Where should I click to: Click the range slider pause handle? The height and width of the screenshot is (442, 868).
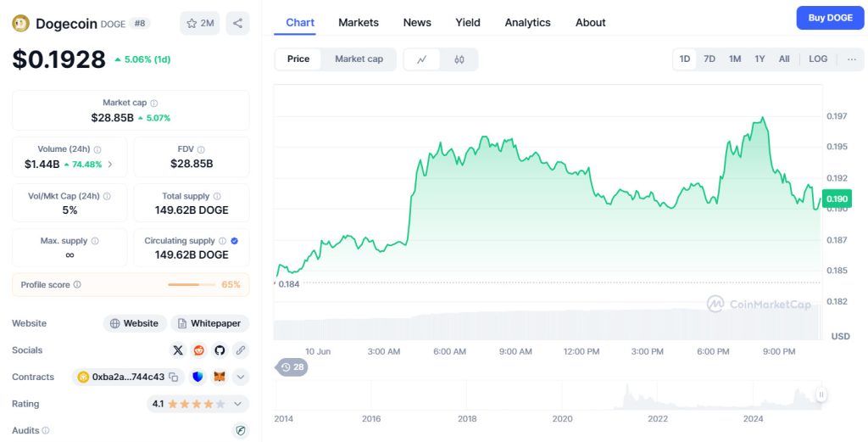coord(821,394)
